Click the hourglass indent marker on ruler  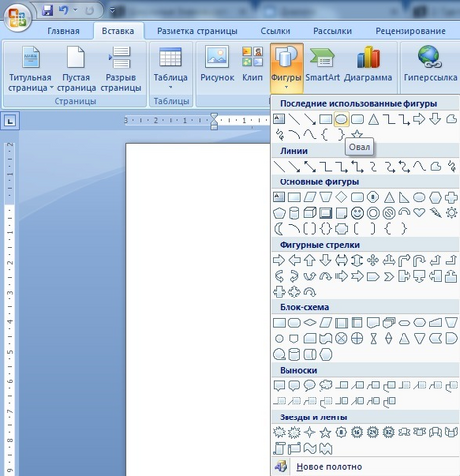(x=214, y=121)
